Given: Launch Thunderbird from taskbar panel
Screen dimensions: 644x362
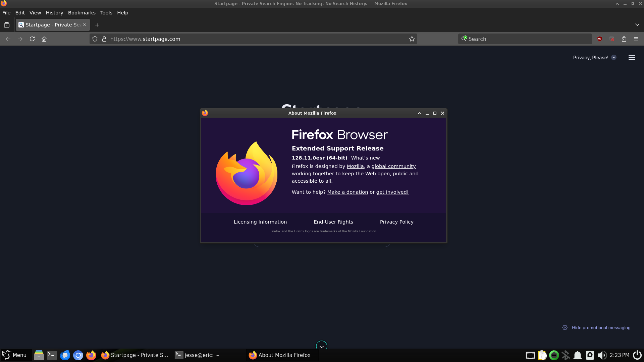Looking at the screenshot, I should 65,355.
